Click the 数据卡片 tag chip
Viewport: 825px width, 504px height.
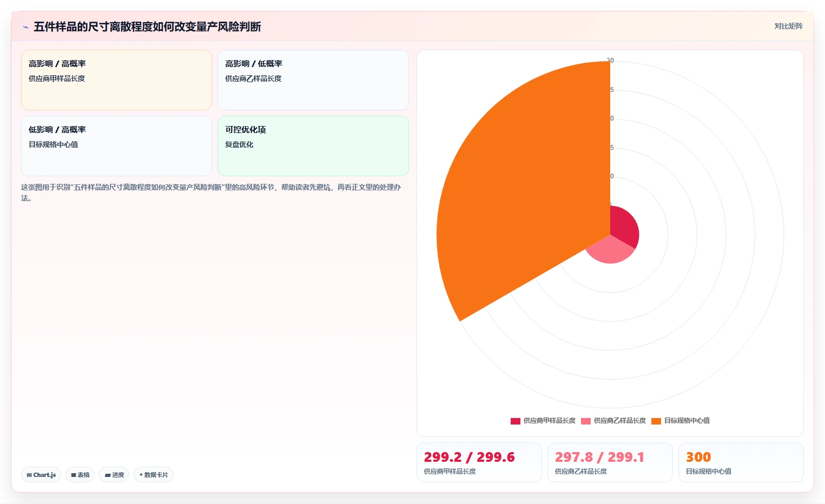click(154, 475)
